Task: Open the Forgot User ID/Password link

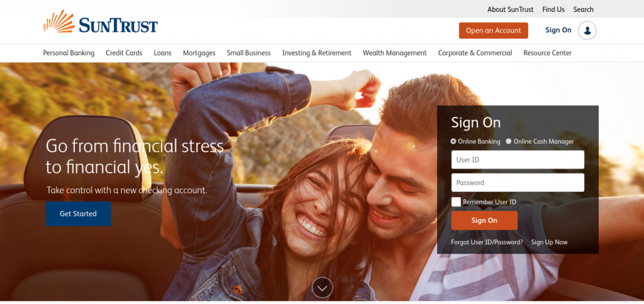Action: (x=487, y=242)
